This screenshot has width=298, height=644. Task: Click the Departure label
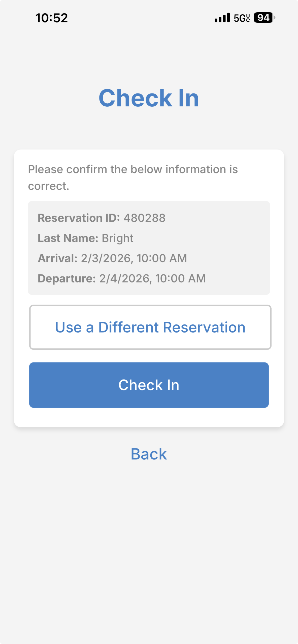click(x=67, y=278)
